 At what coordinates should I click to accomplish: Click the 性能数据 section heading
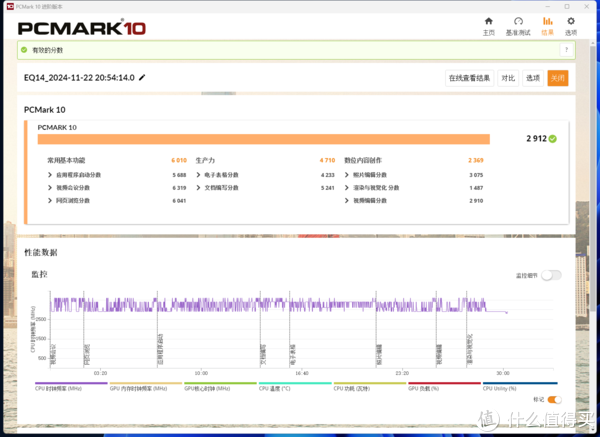41,253
